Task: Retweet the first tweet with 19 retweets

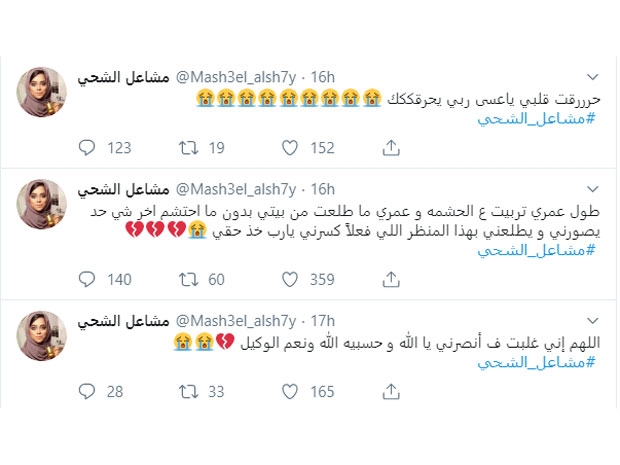Action: click(187, 148)
